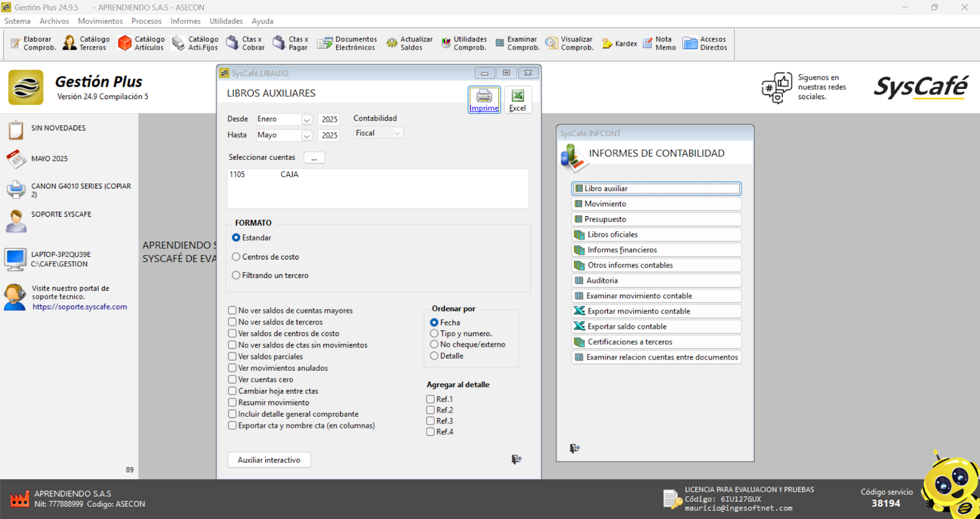Image resolution: width=980 pixels, height=519 pixels.
Task: Open the Informes menu
Action: pos(185,21)
